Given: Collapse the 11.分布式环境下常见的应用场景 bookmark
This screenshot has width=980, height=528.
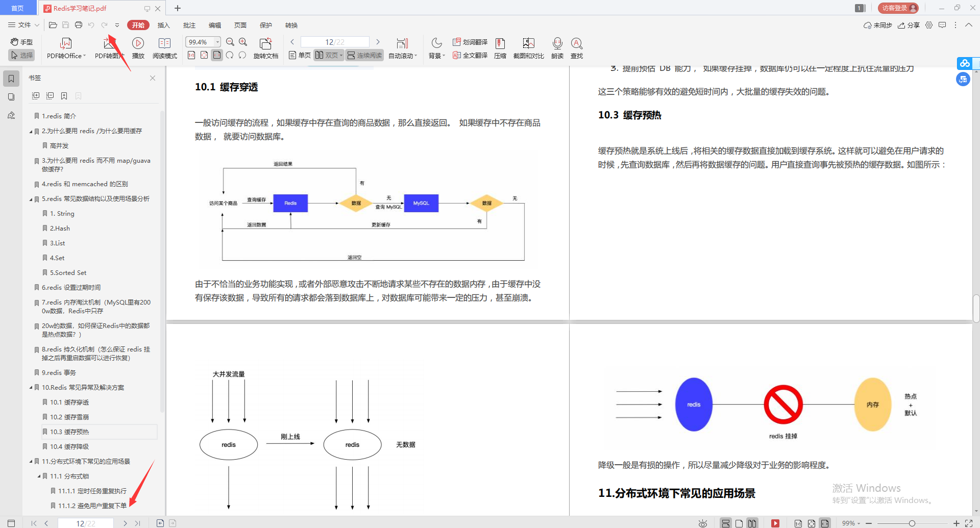Looking at the screenshot, I should point(31,462).
